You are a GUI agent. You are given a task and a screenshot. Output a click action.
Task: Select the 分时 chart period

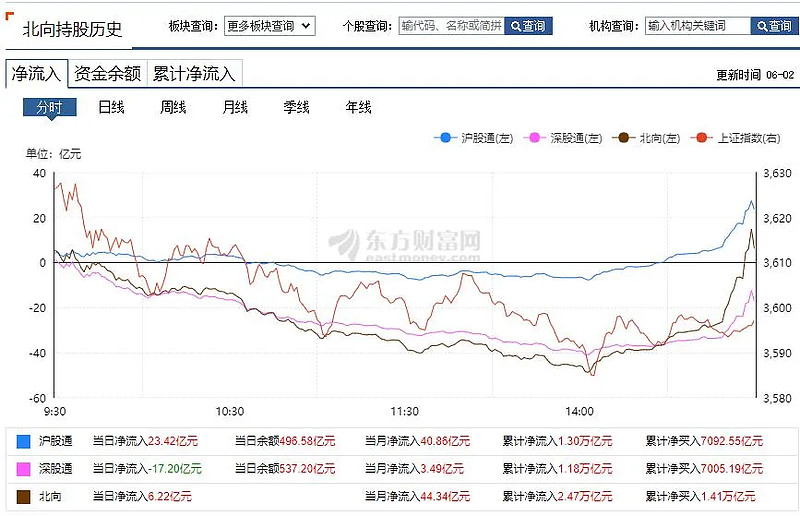(49, 107)
